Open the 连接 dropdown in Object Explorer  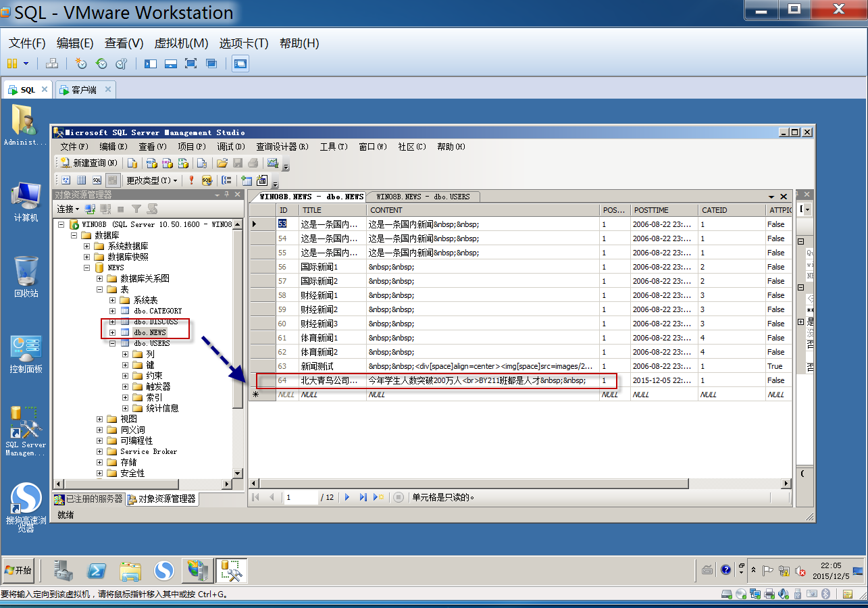click(x=68, y=209)
